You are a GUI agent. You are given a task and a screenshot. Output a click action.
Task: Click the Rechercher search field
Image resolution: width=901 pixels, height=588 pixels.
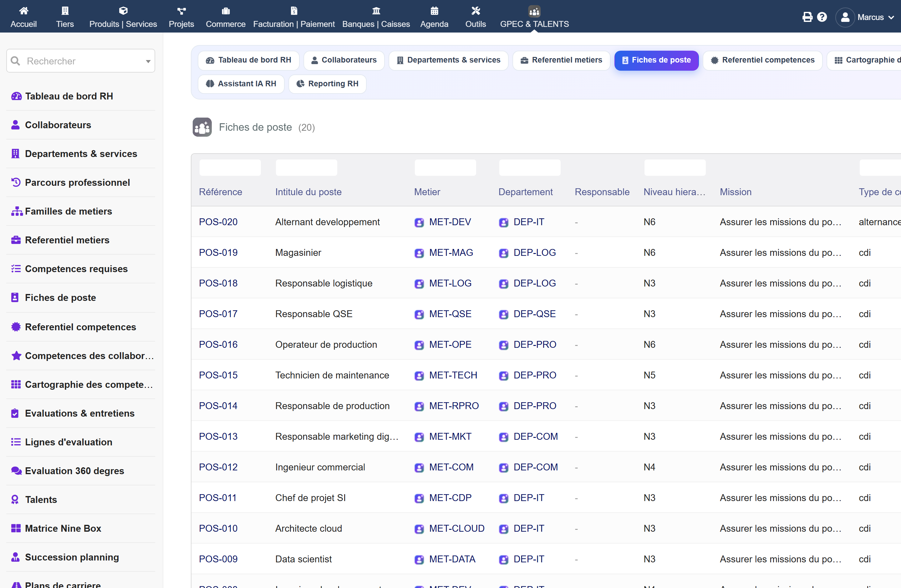click(x=81, y=61)
